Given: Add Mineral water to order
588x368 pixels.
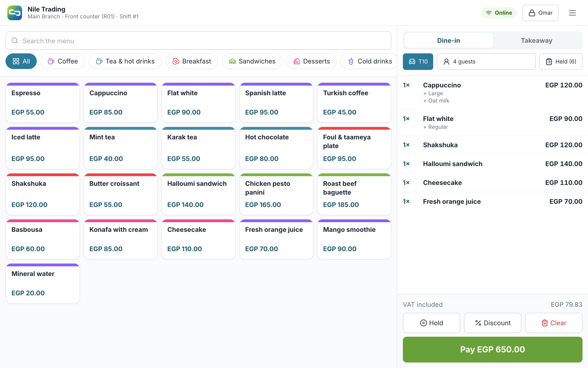Looking at the screenshot, I should click(x=42, y=283).
